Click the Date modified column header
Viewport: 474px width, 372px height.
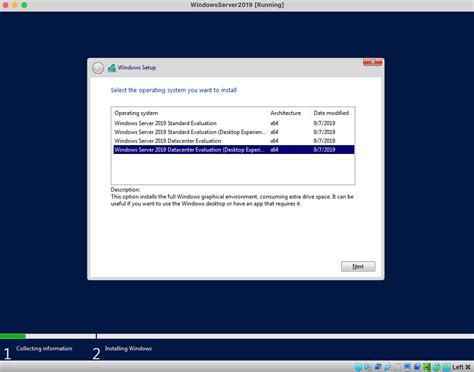tap(332, 113)
